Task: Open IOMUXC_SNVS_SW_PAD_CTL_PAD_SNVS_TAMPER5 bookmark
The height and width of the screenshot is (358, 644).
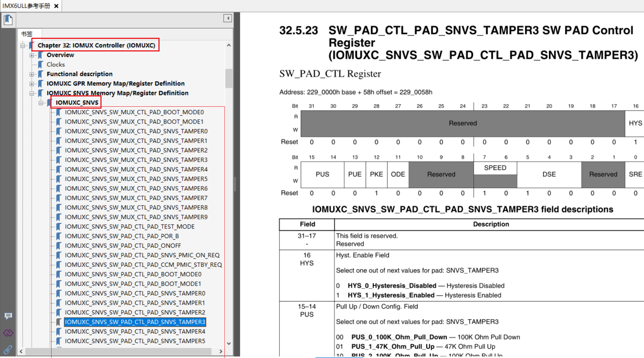Action: tap(135, 341)
